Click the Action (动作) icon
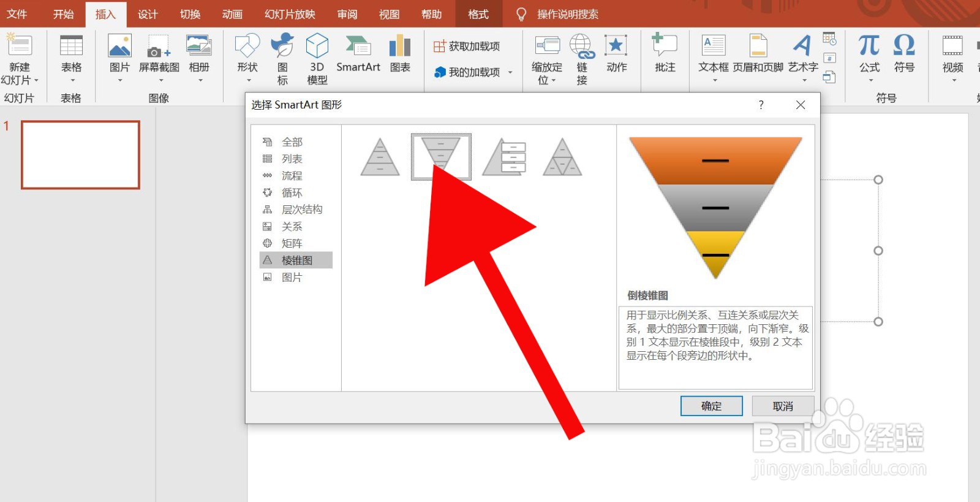980x502 pixels. [616, 45]
